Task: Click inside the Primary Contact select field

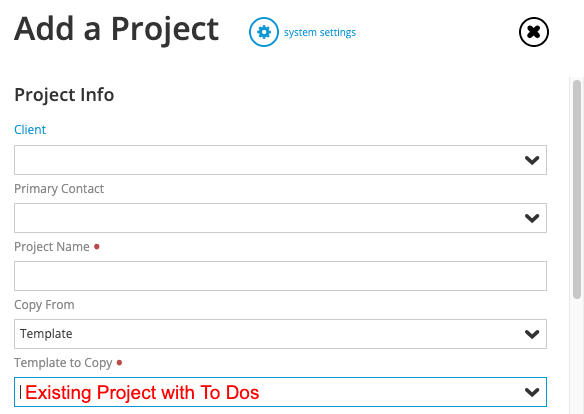Action: [x=280, y=218]
